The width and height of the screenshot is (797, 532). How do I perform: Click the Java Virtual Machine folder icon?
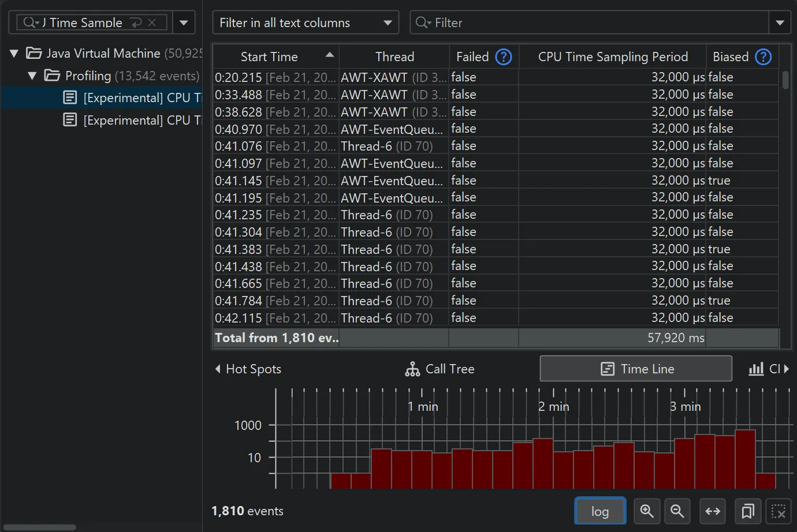34,53
